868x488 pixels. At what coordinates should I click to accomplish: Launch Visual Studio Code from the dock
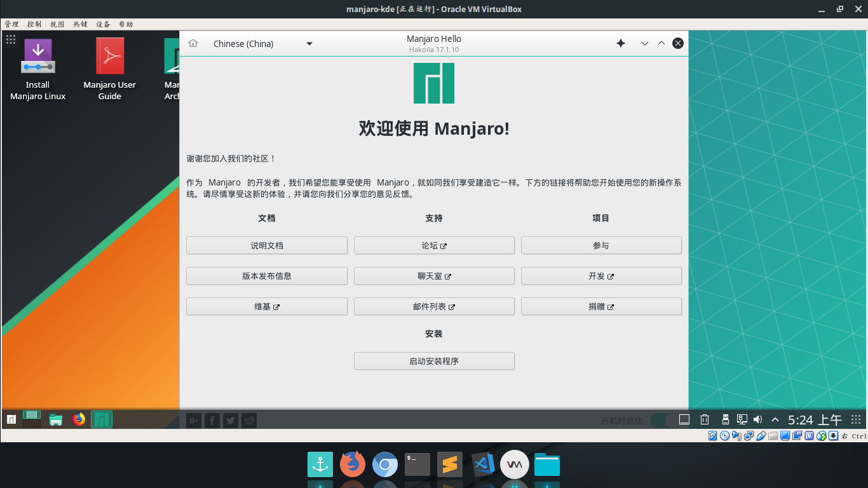pos(483,464)
